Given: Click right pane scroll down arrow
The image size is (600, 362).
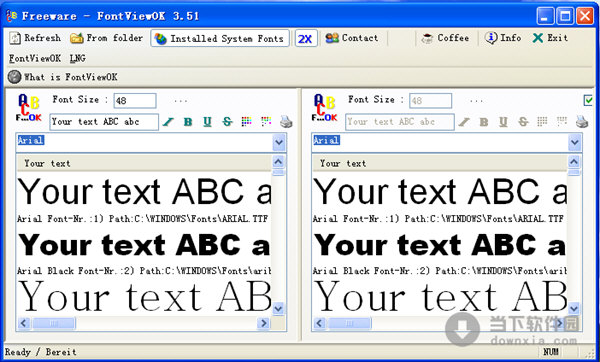Looking at the screenshot, I should [574, 308].
